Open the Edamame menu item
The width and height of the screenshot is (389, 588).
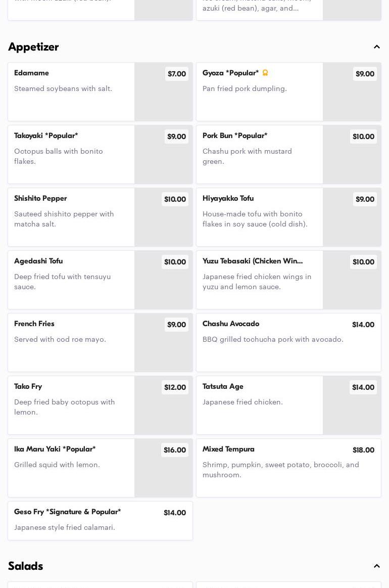pyautogui.click(x=71, y=92)
